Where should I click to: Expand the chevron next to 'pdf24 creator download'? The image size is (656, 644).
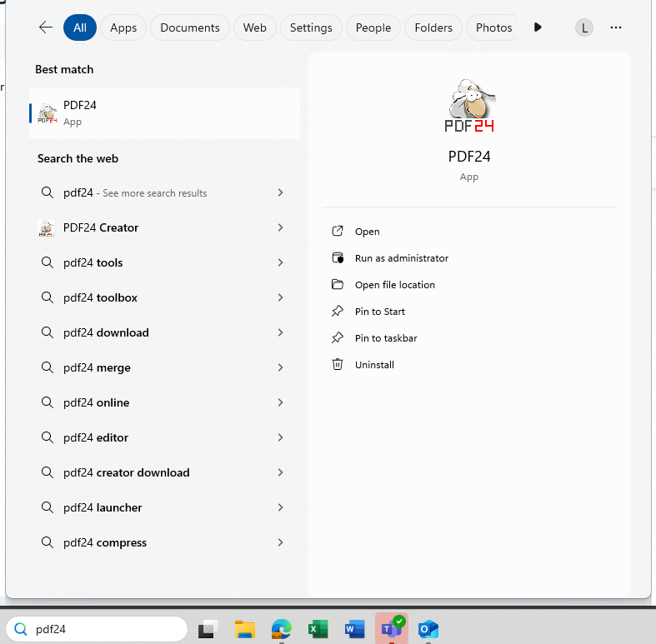click(x=280, y=472)
